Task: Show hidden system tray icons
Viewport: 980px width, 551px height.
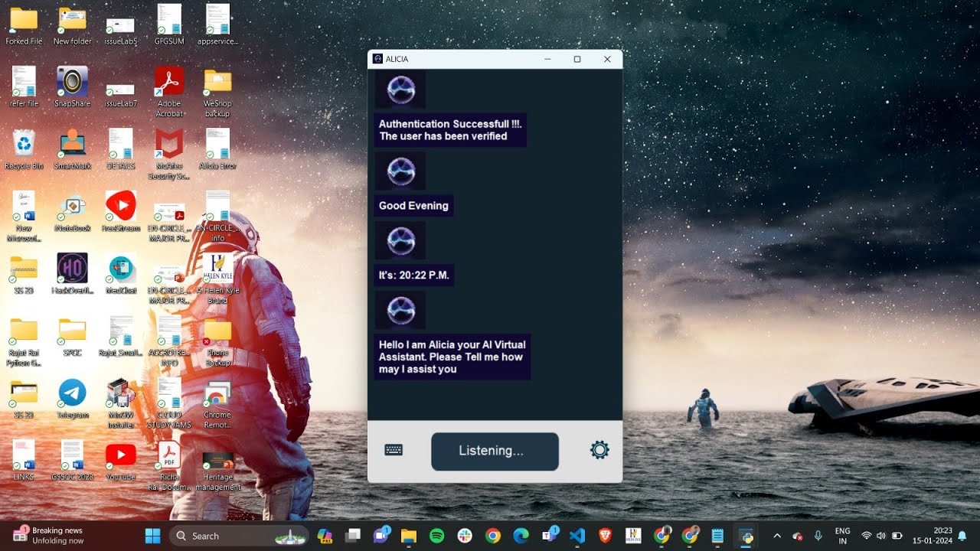Action: tap(777, 536)
